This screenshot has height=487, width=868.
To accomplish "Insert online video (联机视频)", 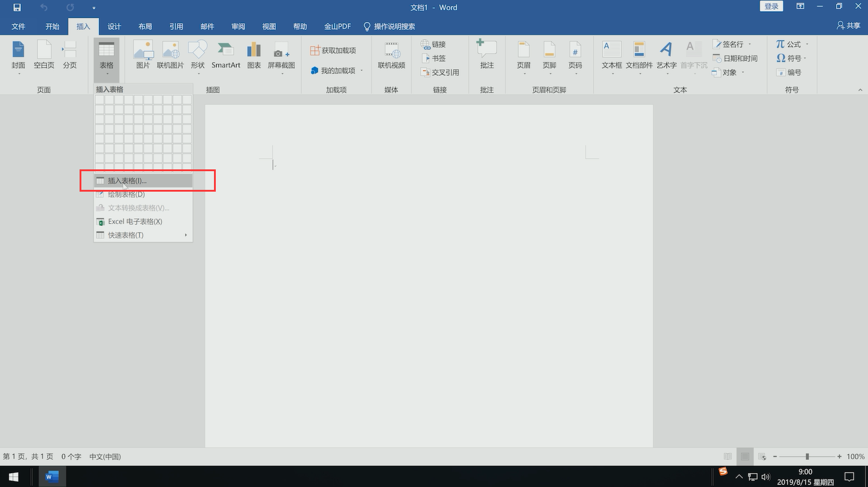I will pyautogui.click(x=392, y=55).
